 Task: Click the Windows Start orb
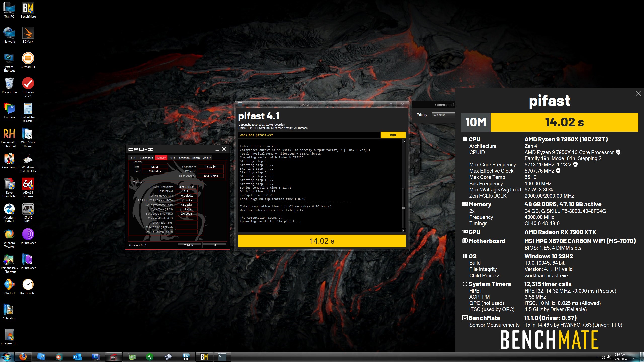pyautogui.click(x=6, y=357)
